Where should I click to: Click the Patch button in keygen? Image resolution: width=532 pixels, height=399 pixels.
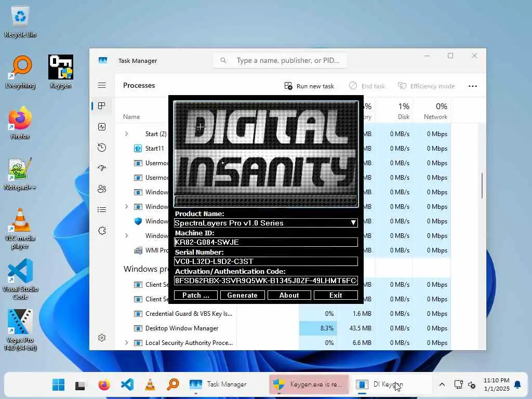pos(196,295)
